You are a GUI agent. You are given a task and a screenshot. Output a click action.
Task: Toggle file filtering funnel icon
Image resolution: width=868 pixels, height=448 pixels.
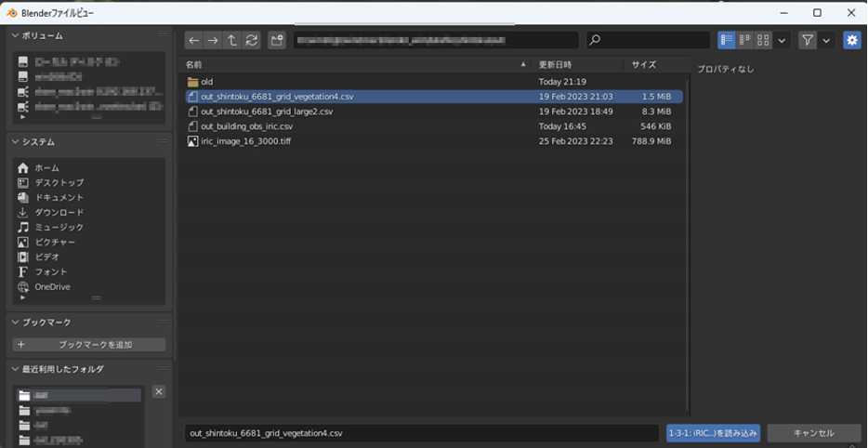coord(808,40)
